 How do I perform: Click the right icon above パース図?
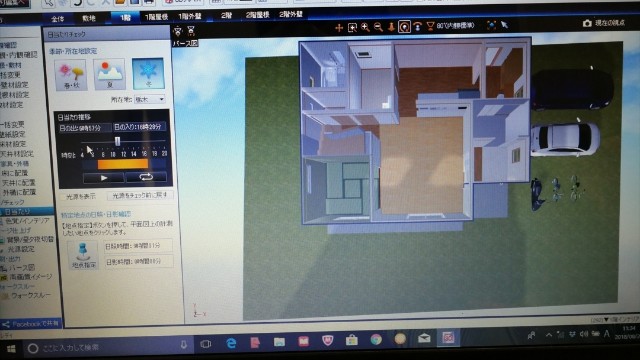click(x=191, y=31)
